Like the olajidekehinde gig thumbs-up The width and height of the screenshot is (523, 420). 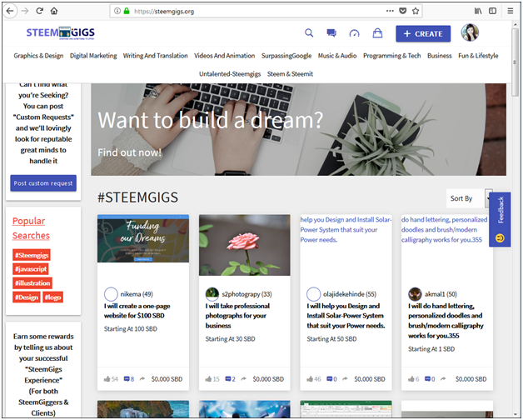(x=310, y=379)
